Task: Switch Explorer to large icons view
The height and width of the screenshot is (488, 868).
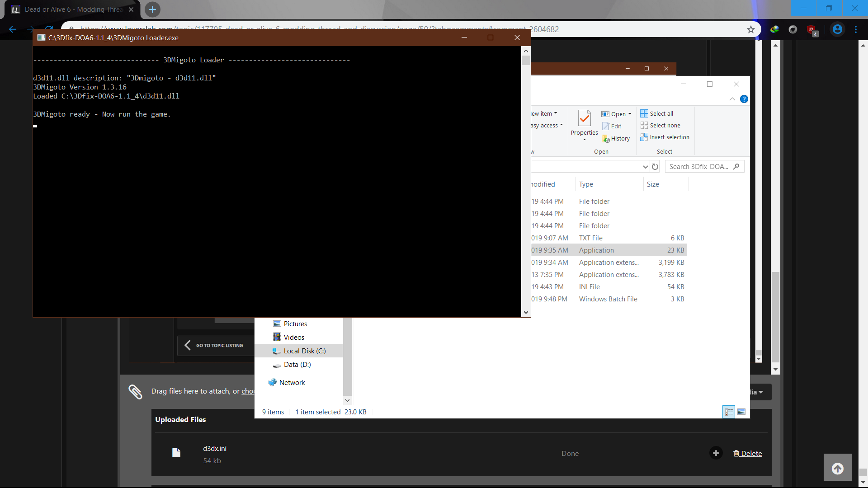Action: coord(741,412)
